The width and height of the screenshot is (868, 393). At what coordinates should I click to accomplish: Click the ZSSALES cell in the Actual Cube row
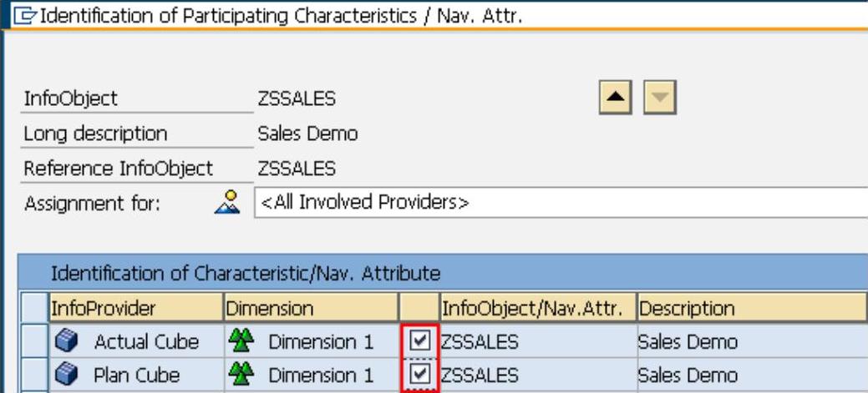480,341
